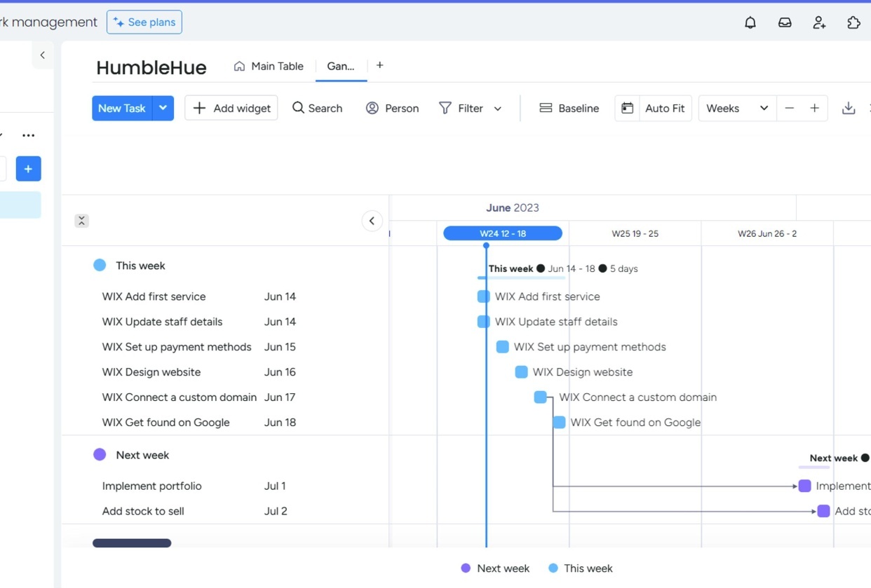The height and width of the screenshot is (588, 871).
Task: Click the task list horizontal scrollbar
Action: pos(132,543)
